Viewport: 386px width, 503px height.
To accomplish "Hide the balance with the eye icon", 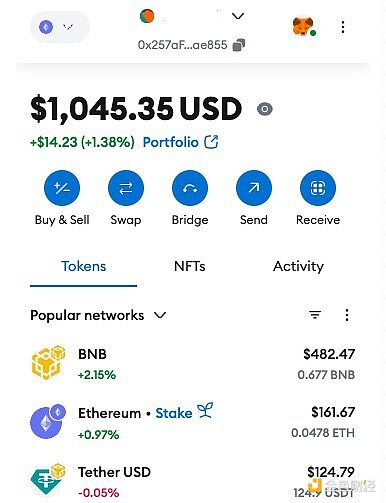I will pos(265,109).
